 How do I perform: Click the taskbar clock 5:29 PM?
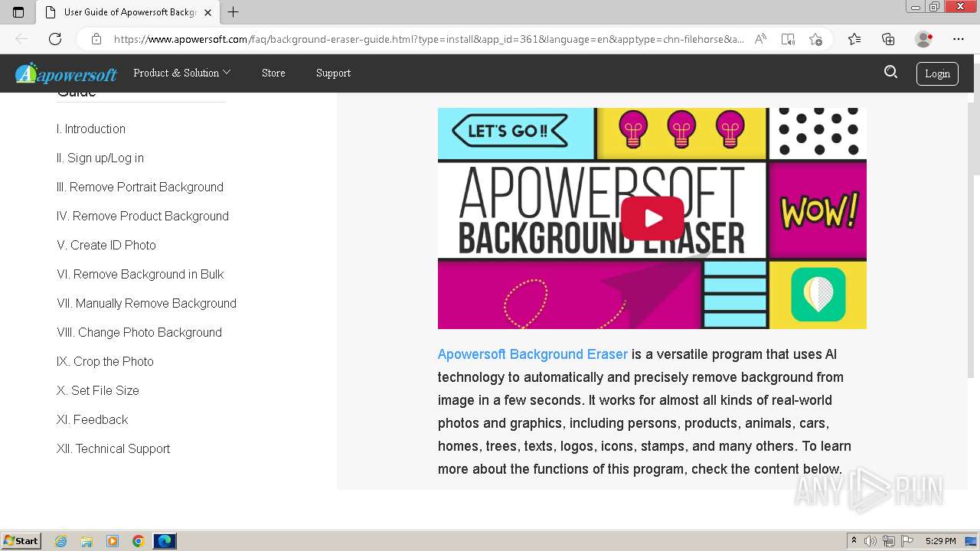[x=940, y=541]
